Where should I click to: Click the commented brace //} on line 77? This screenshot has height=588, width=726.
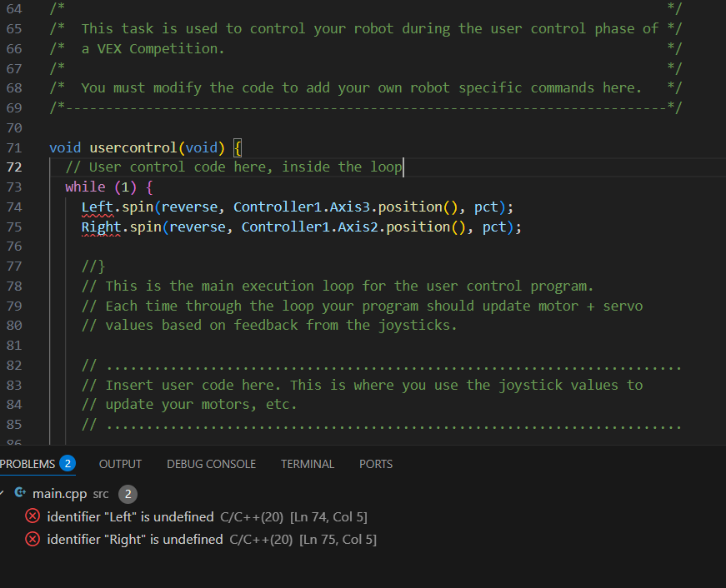point(93,267)
